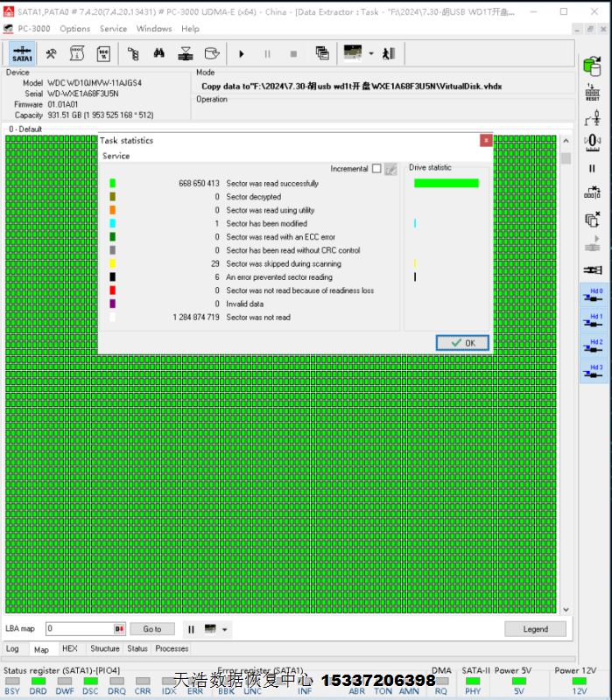The width and height of the screenshot is (612, 700).
Task: Switch to the HEX tab
Action: [69, 649]
